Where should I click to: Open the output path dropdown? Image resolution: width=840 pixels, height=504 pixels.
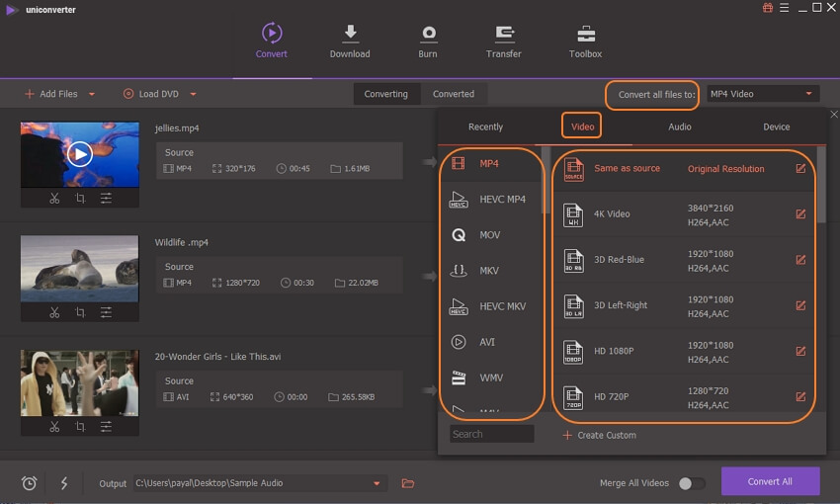click(x=377, y=483)
